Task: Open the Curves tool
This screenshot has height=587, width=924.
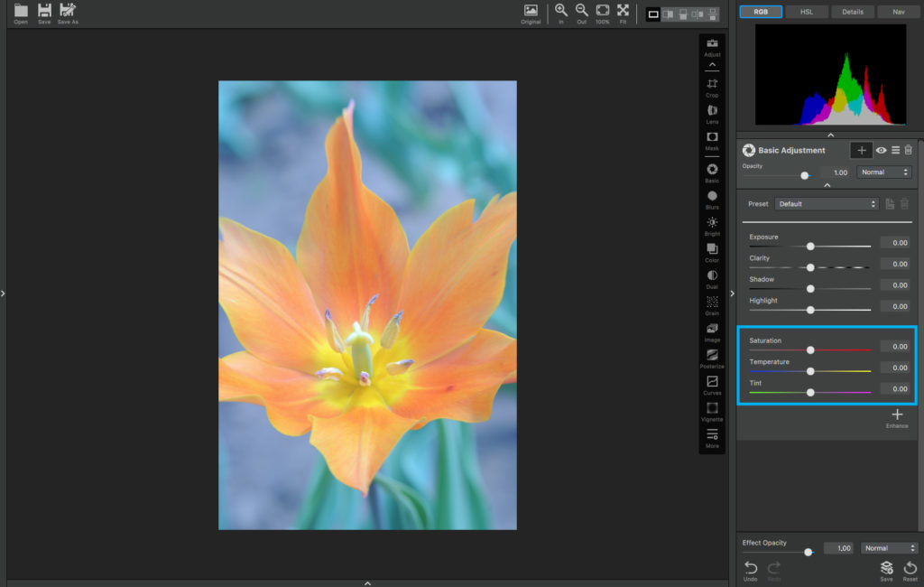Action: 712,382
